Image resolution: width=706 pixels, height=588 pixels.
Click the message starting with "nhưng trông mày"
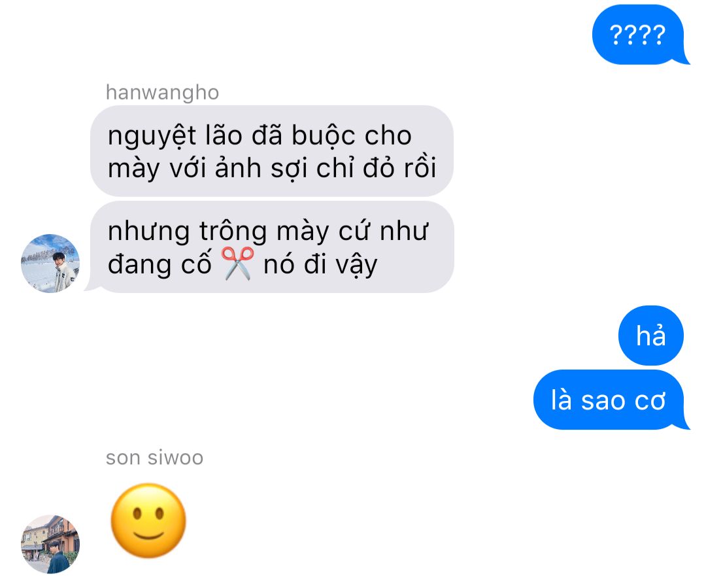tap(272, 247)
